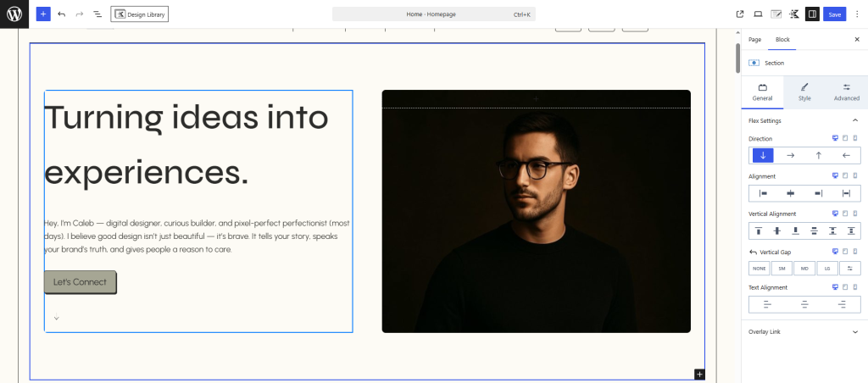Screen dimensions: 868x383
Task: Align text center in Text Alignment
Action: (x=804, y=304)
